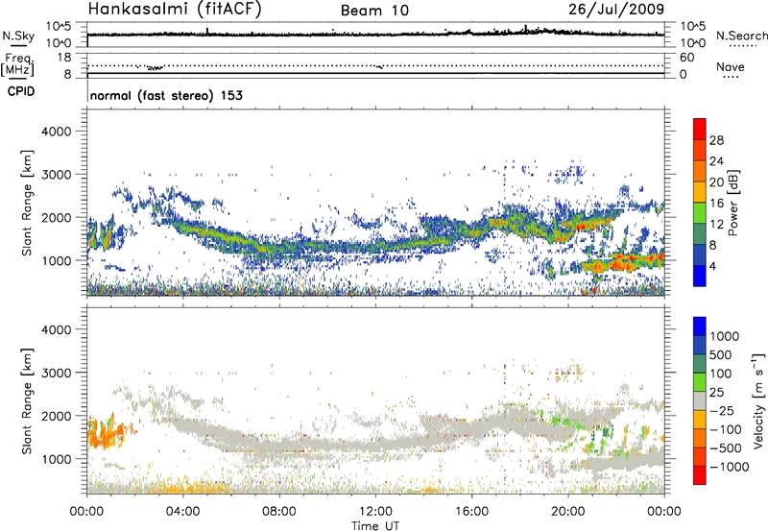Click the red top segment of power colorbar
This screenshot has width=768, height=532.
[700, 129]
